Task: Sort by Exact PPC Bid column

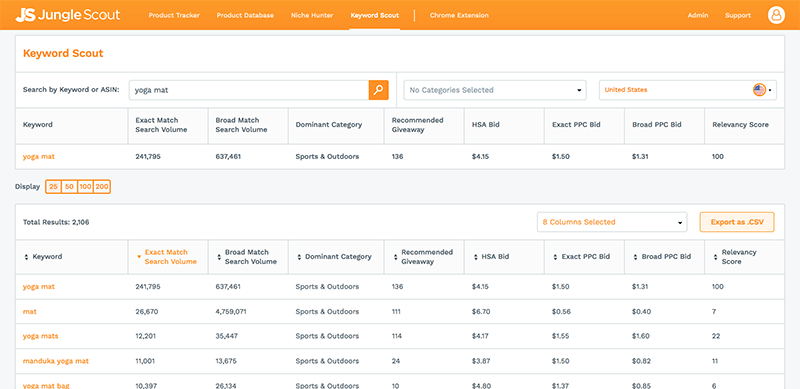Action: tap(555, 257)
